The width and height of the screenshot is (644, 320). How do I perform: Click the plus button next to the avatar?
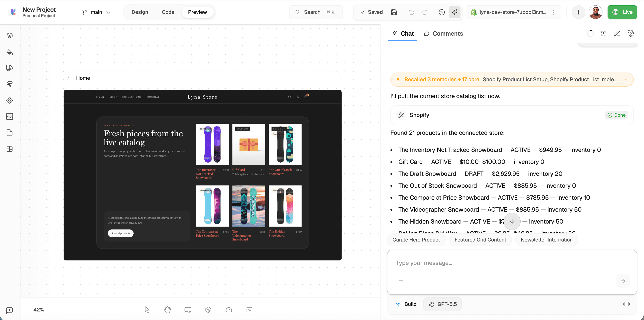click(x=578, y=12)
